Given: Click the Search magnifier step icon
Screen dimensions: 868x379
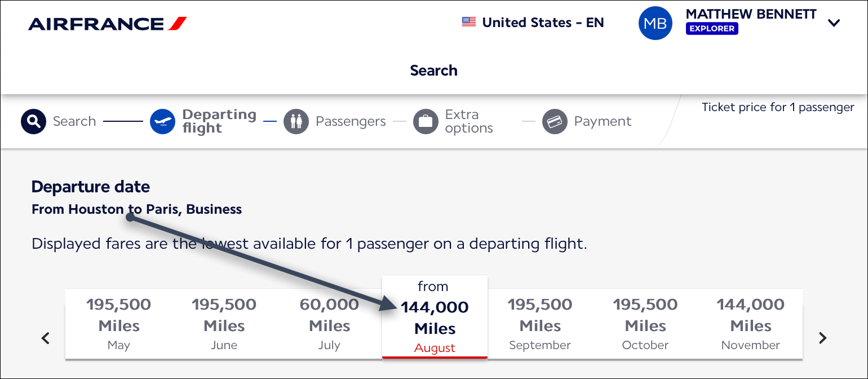Looking at the screenshot, I should point(33,121).
